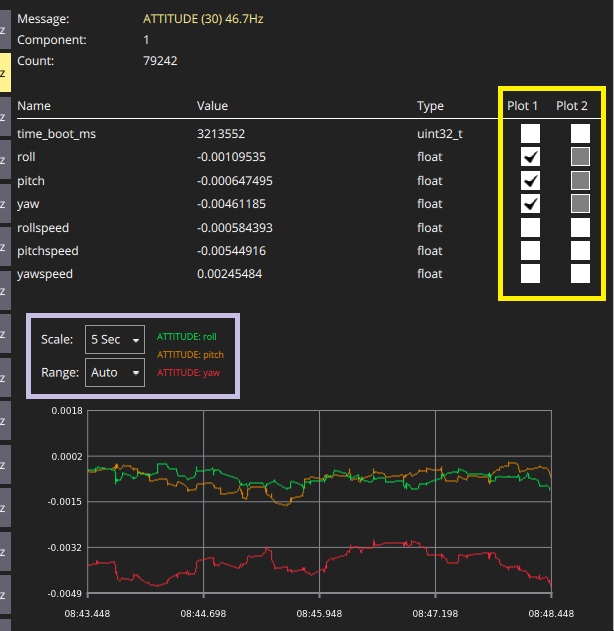
Task: Click the ATTITUDE (30) 46.7Hz message title
Action: point(203,19)
